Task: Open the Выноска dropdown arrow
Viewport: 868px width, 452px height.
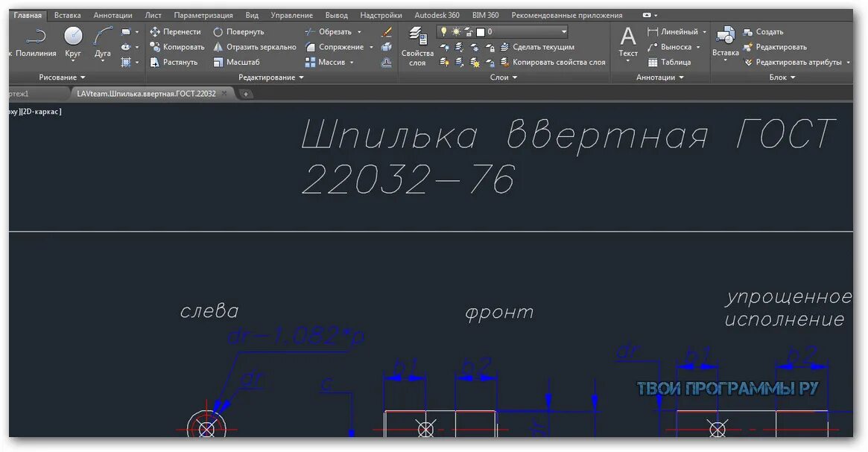Action: [698, 47]
